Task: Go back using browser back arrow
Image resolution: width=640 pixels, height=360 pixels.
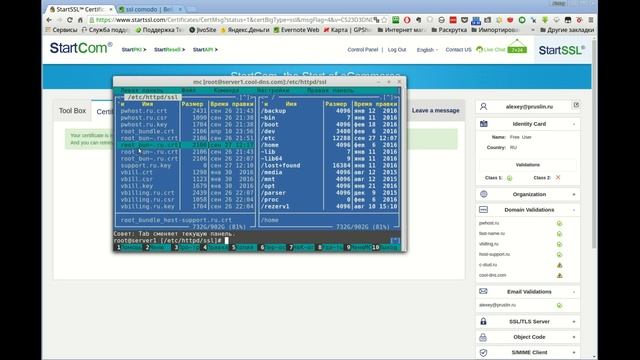Action: click(x=49, y=20)
